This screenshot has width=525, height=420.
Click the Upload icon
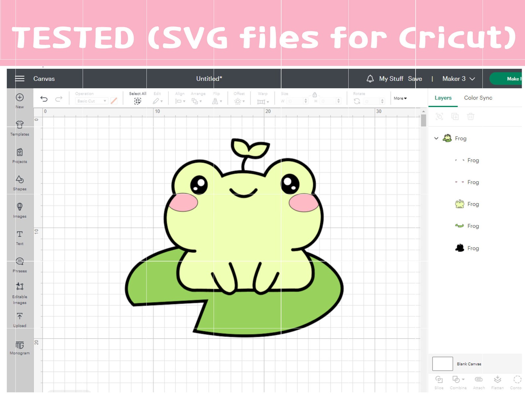pos(20,316)
